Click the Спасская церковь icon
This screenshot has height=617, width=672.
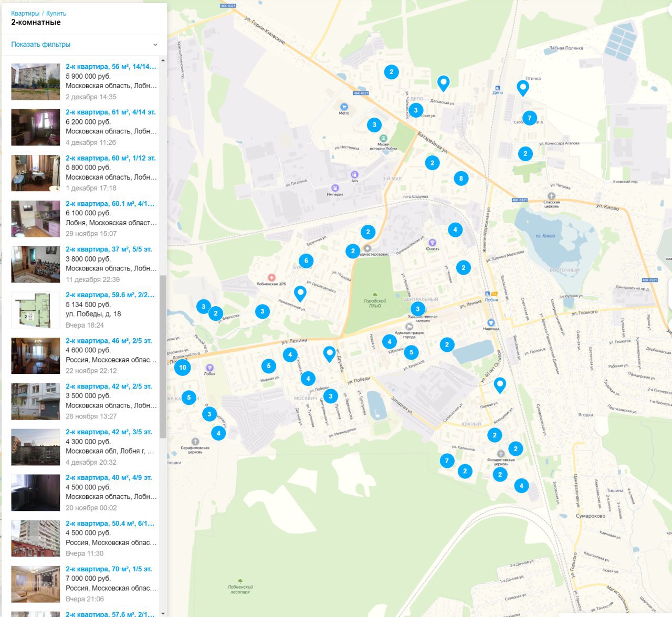[551, 196]
